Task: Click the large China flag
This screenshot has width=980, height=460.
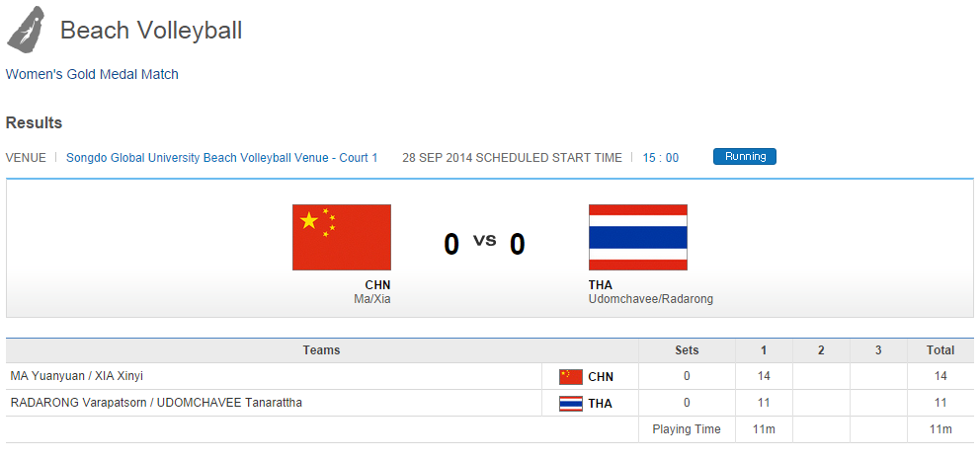Action: pyautogui.click(x=342, y=237)
